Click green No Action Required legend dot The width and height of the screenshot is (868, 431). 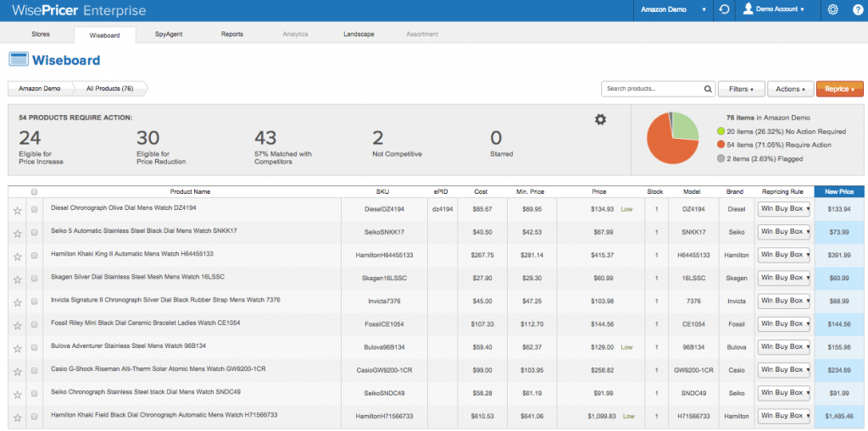pyautogui.click(x=721, y=132)
